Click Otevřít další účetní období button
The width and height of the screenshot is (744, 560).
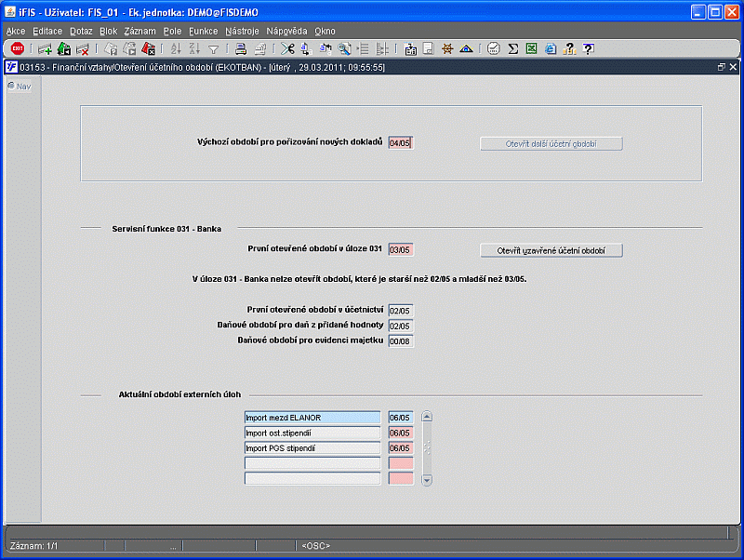[x=551, y=144]
